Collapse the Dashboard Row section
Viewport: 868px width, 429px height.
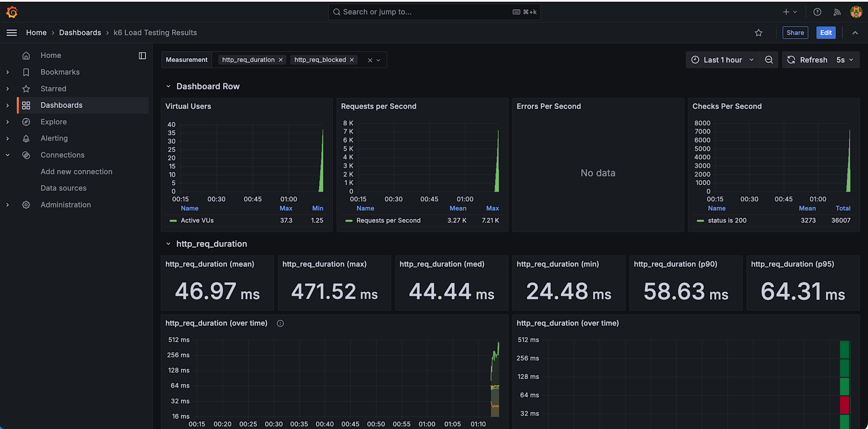pos(168,86)
